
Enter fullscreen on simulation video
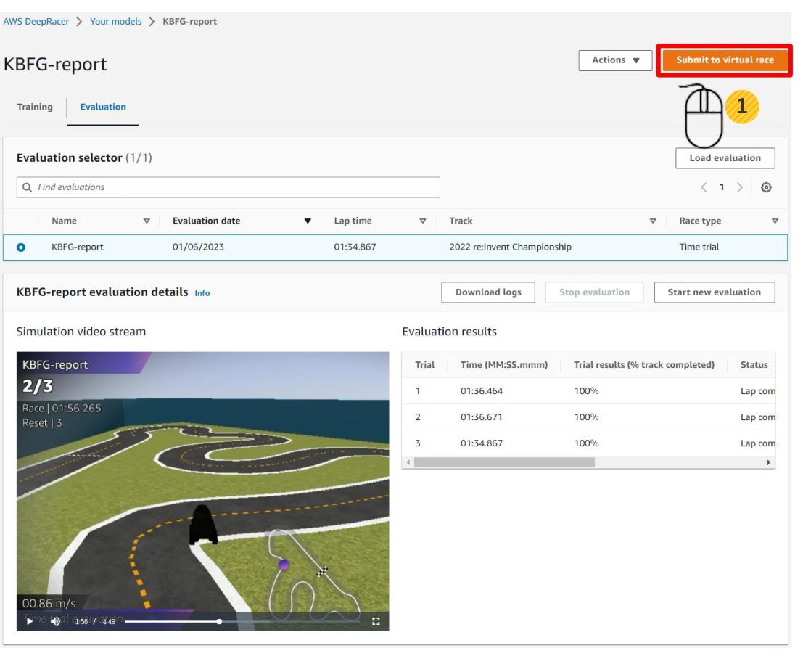[x=376, y=621]
